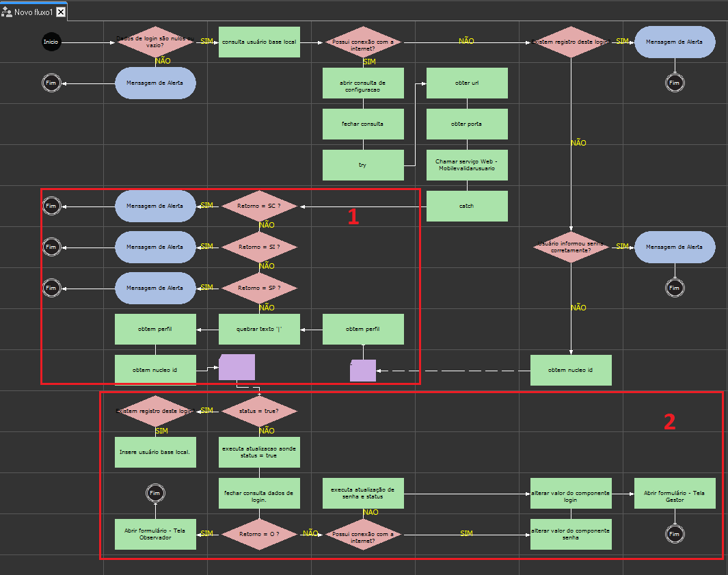Click the 'obter url' activity
728x575 pixels.
pyautogui.click(x=467, y=83)
